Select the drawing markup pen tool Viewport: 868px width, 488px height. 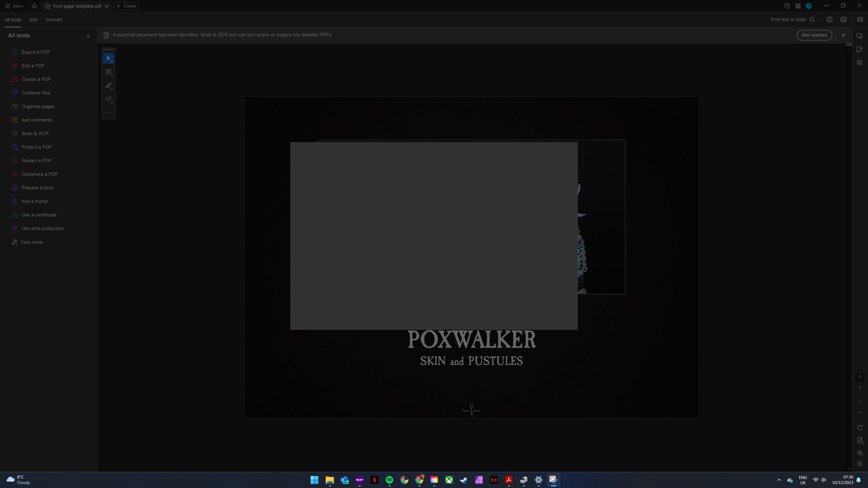pyautogui.click(x=108, y=85)
